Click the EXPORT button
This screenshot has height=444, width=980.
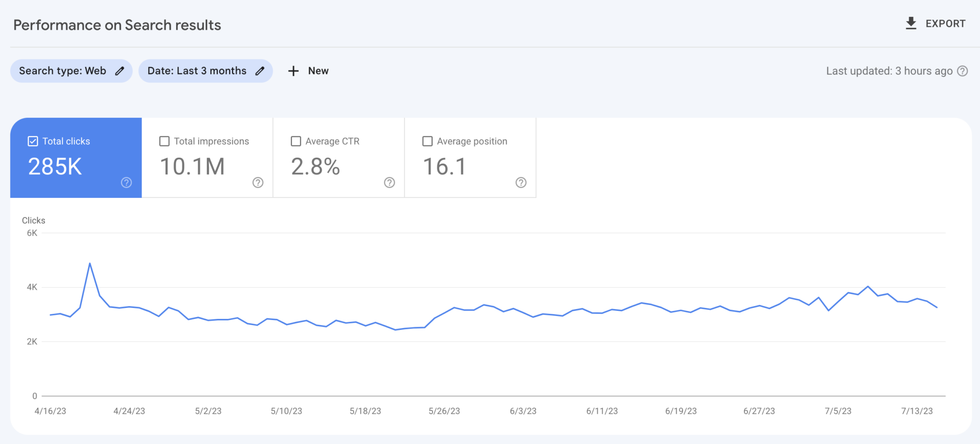tap(945, 23)
